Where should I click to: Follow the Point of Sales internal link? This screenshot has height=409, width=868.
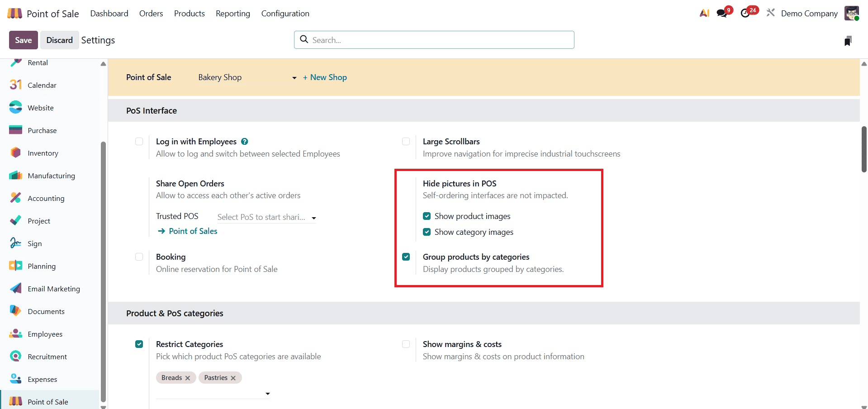193,231
